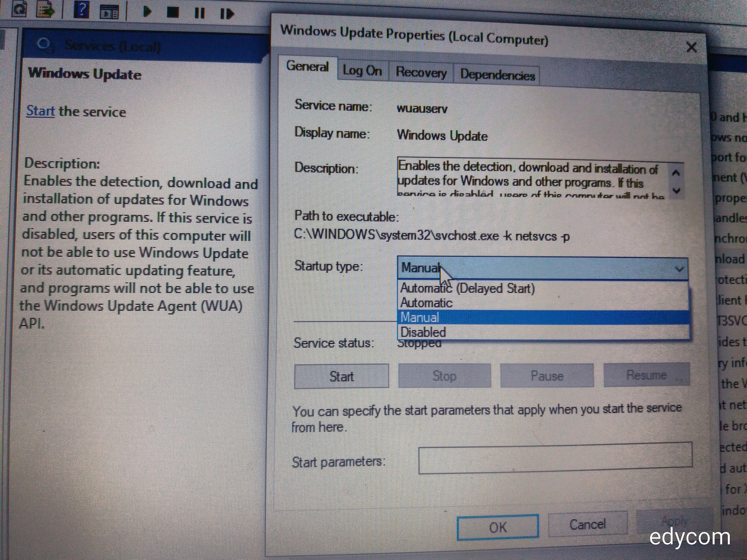This screenshot has height=560, width=747.
Task: Switch to the Log On tab
Action: pos(362,70)
